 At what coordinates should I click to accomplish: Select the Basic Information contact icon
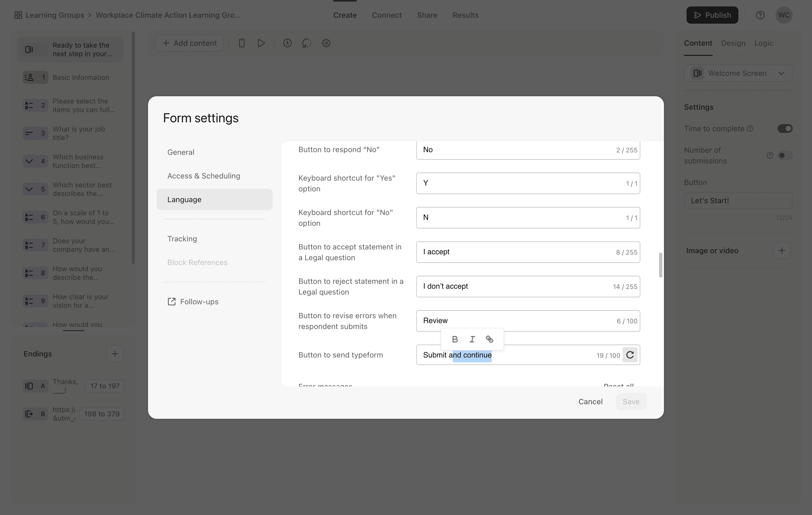coord(35,78)
